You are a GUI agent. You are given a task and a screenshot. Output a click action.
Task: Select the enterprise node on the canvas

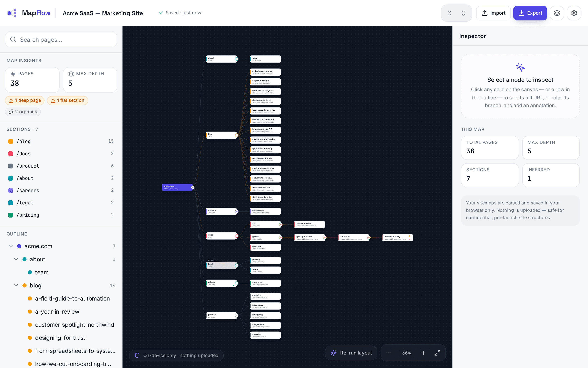point(265,283)
